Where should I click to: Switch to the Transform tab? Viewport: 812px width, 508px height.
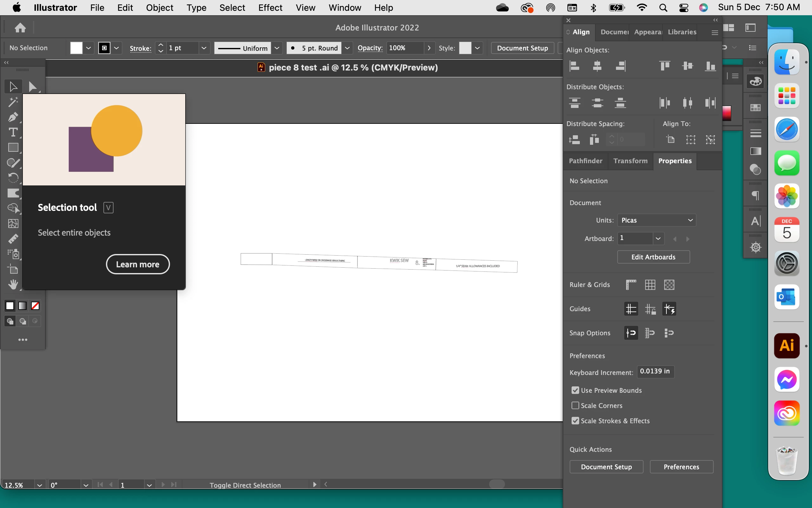click(631, 161)
